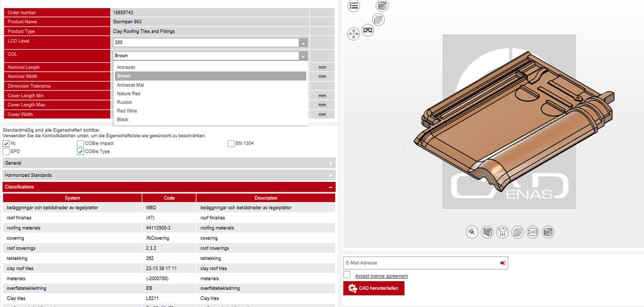The width and height of the screenshot is (644, 307).
Task: Click order number value 19885743
Action: click(x=124, y=13)
